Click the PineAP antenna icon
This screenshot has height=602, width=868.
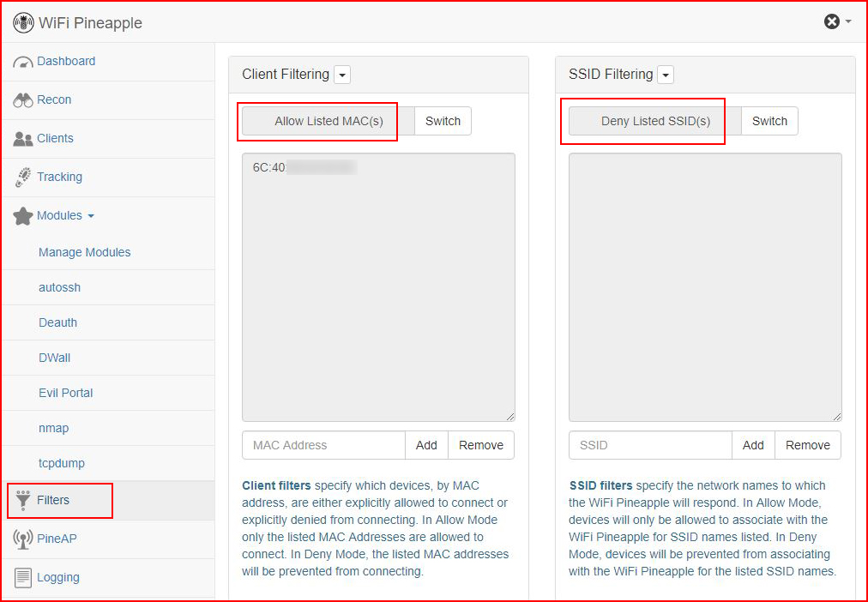[22, 539]
